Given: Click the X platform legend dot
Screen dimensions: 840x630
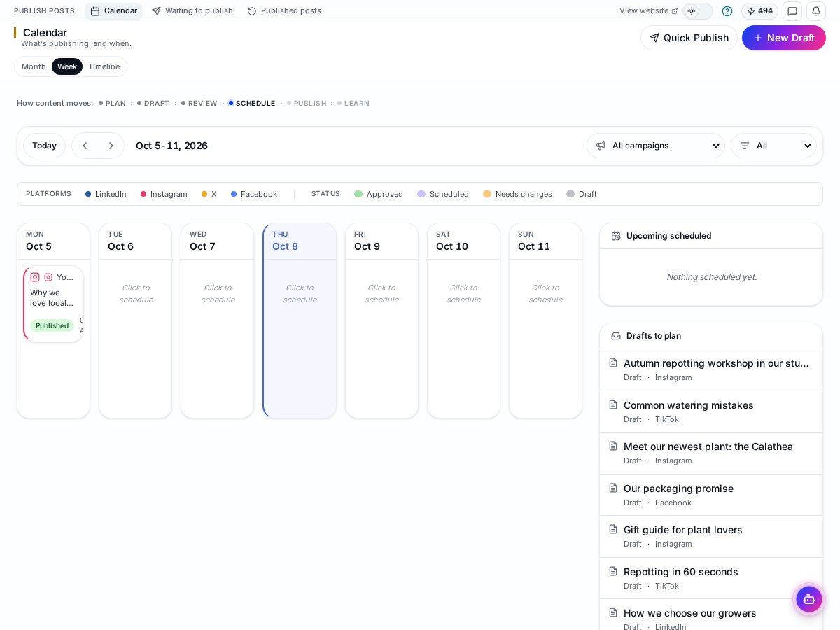Looking at the screenshot, I should pos(204,194).
